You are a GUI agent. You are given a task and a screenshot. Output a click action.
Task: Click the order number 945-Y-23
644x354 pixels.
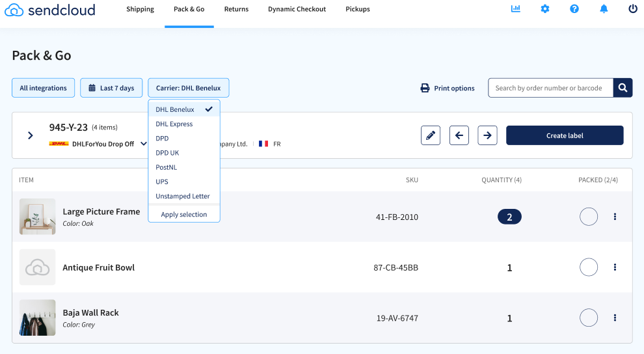click(x=68, y=128)
